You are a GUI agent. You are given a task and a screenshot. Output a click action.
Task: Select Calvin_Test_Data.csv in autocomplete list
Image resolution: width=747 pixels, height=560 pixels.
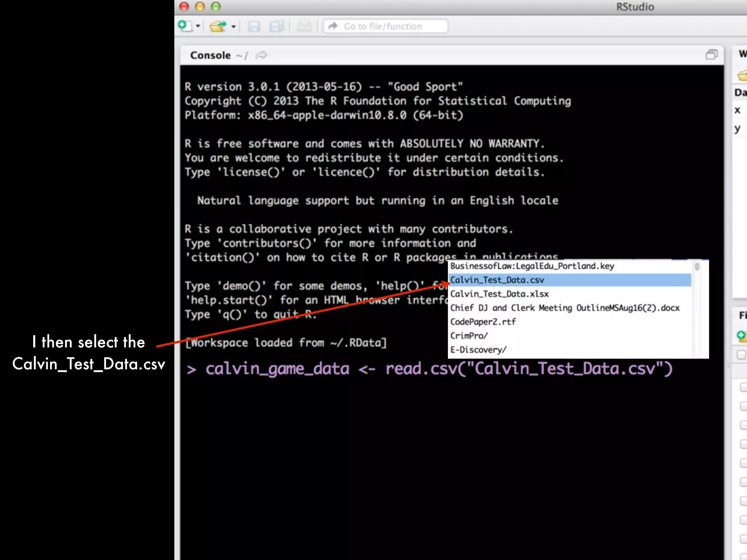pos(497,280)
